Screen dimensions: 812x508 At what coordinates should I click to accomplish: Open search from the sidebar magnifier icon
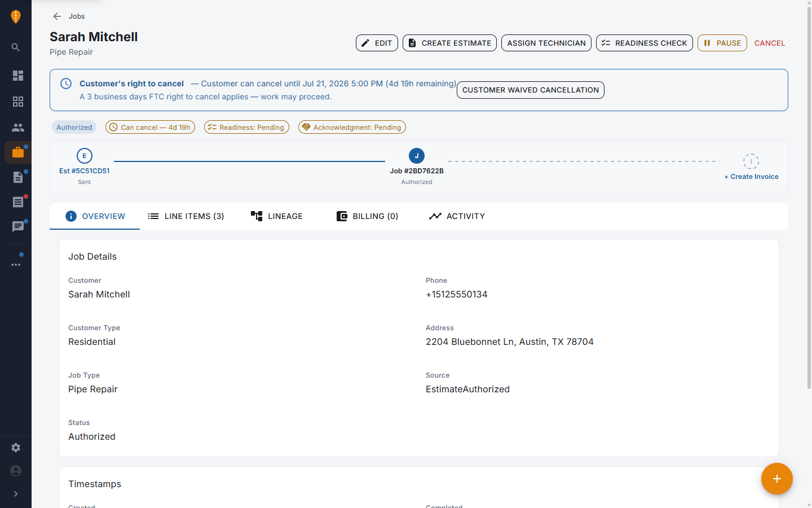click(16, 47)
